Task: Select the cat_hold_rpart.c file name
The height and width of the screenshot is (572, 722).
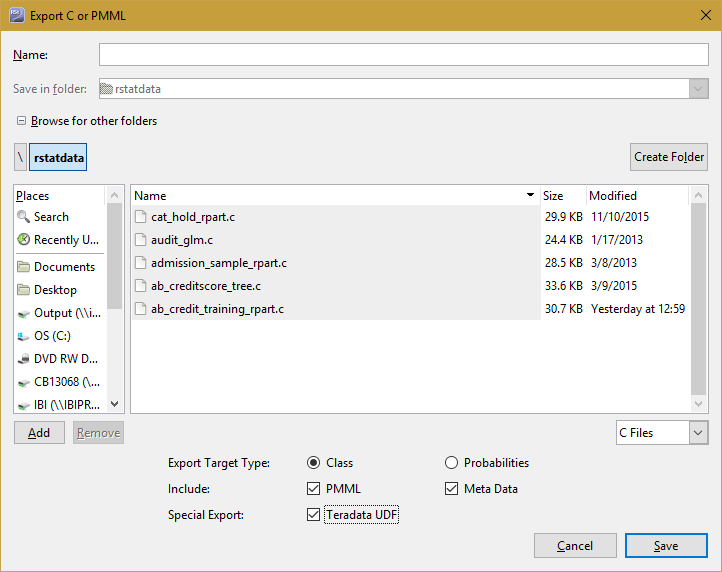Action: click(193, 216)
